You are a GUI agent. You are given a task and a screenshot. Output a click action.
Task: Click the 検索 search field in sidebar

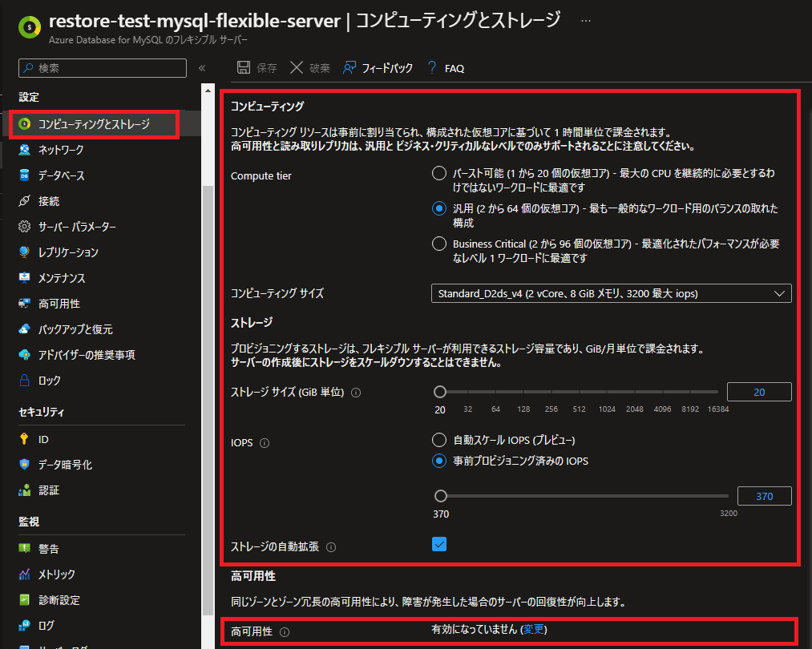(x=103, y=68)
